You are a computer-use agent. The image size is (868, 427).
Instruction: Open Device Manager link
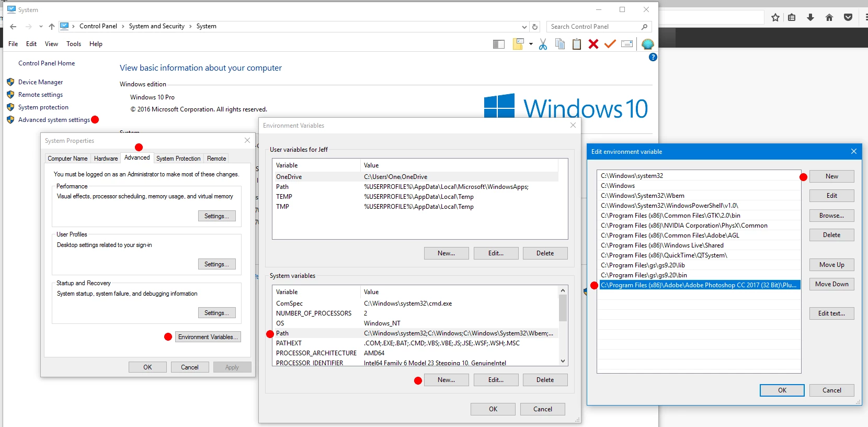[40, 82]
